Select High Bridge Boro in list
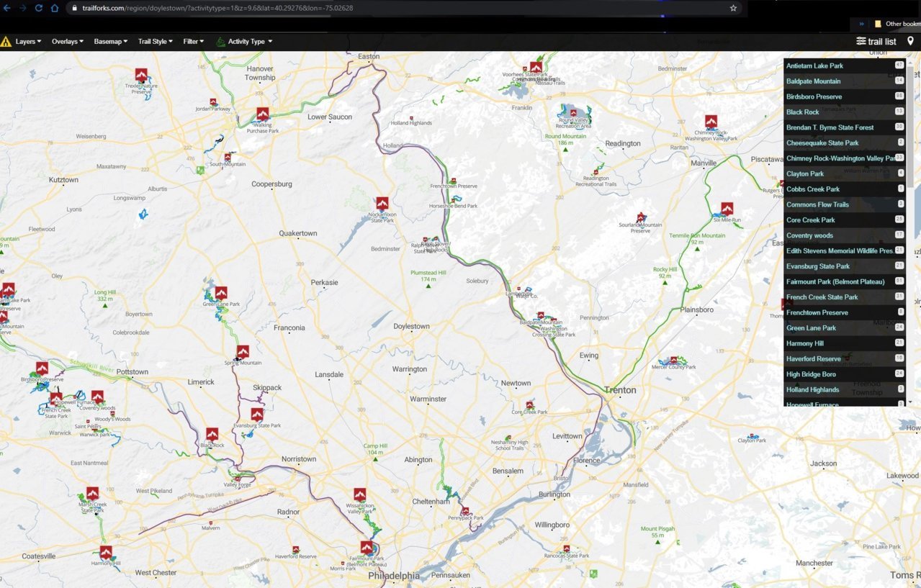This screenshot has width=921, height=588. pos(845,374)
